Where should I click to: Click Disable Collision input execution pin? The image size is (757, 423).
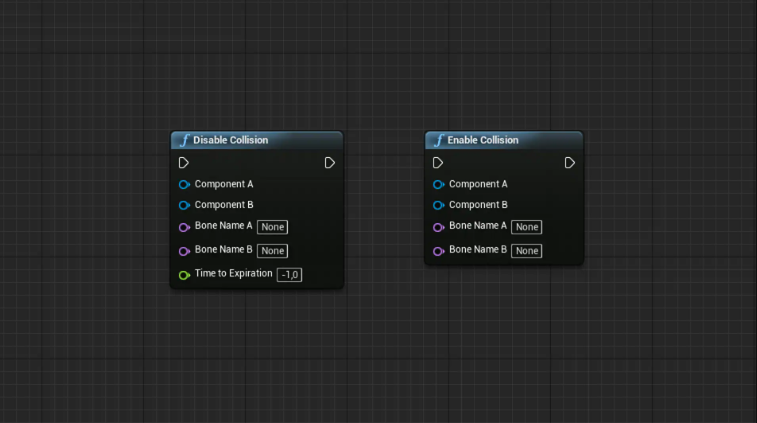coord(183,163)
